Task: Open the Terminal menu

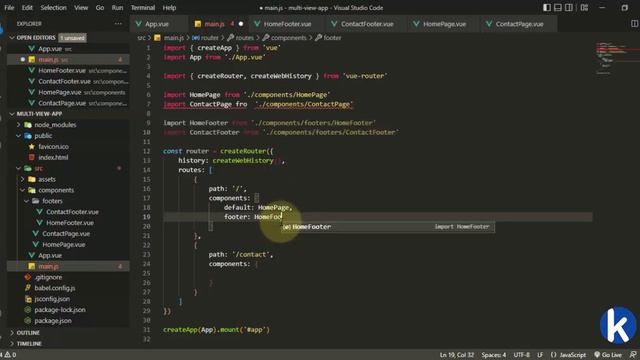Action: tap(143, 7)
